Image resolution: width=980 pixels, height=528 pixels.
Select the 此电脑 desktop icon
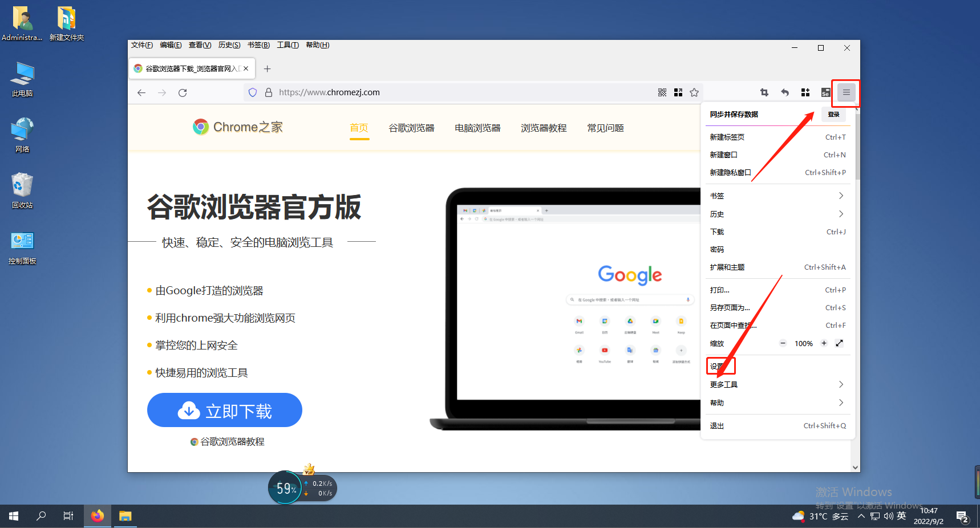click(x=22, y=79)
